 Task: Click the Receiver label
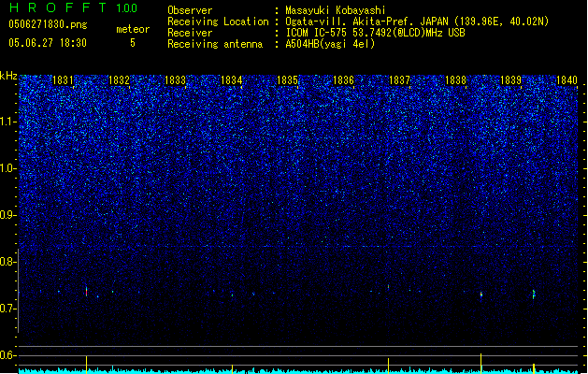pos(190,33)
